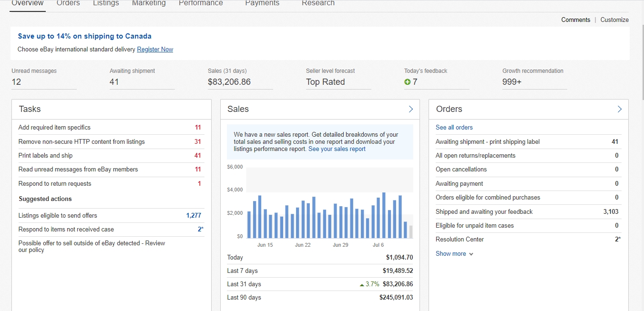
Task: Click the Seller level forecast Top Rated
Action: point(325,82)
